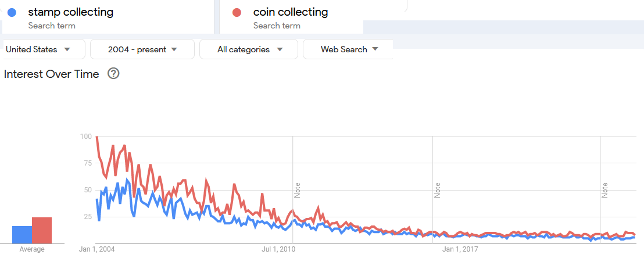Viewport: 644px width, 258px height.
Task: Click the dropdown arrow next to United States
Action: 67,49
